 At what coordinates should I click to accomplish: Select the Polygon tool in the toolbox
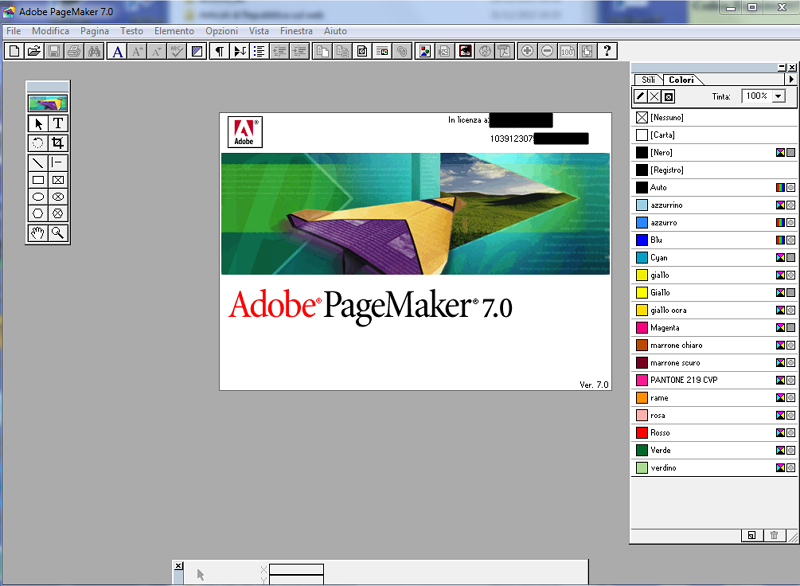click(x=38, y=213)
